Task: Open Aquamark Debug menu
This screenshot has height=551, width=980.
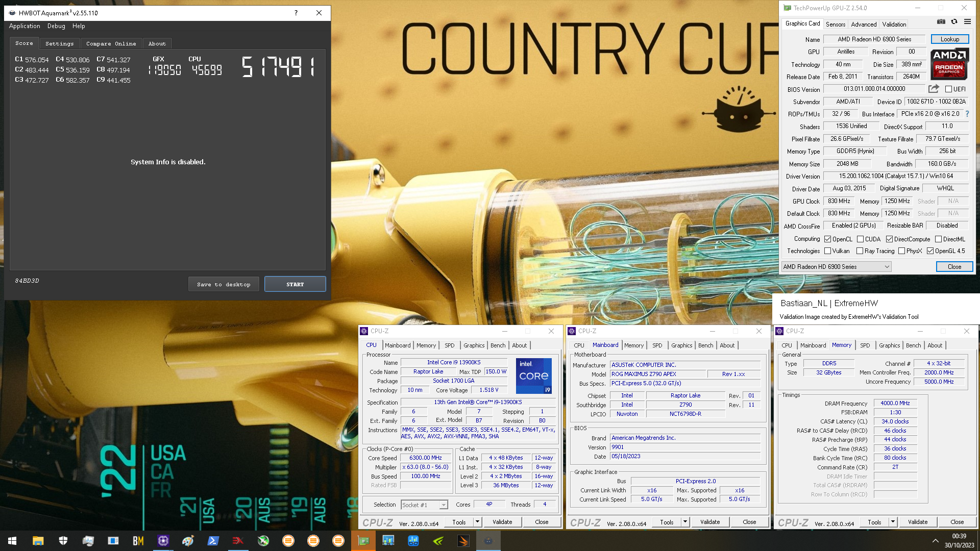Action: [x=56, y=26]
